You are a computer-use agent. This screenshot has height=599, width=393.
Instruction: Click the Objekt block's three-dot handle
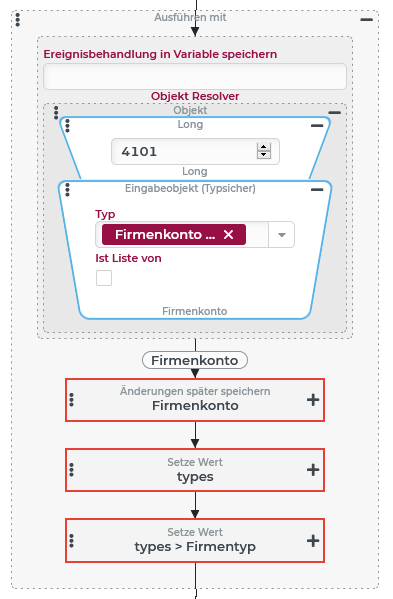click(56, 112)
